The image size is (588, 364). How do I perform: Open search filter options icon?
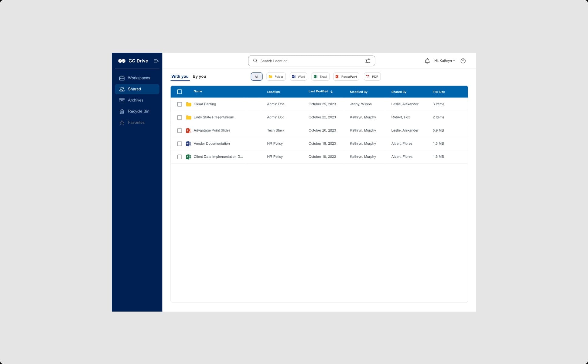click(x=367, y=61)
